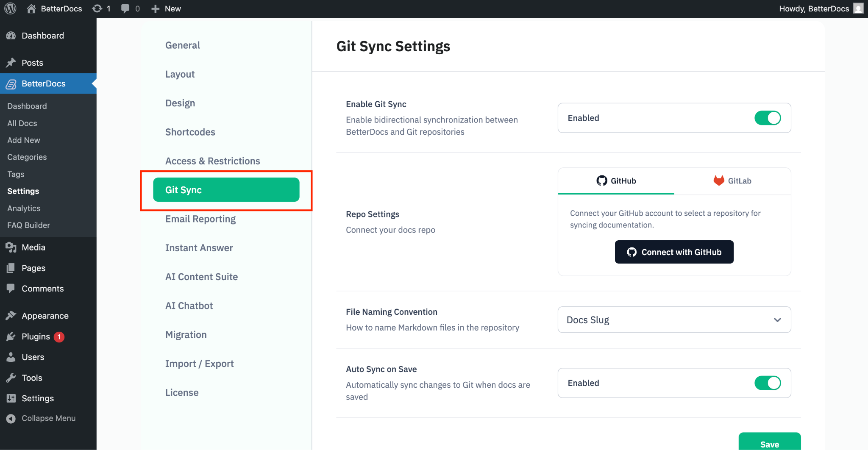Click the New link in the admin bar
Image resolution: width=868 pixels, height=450 pixels.
173,8
